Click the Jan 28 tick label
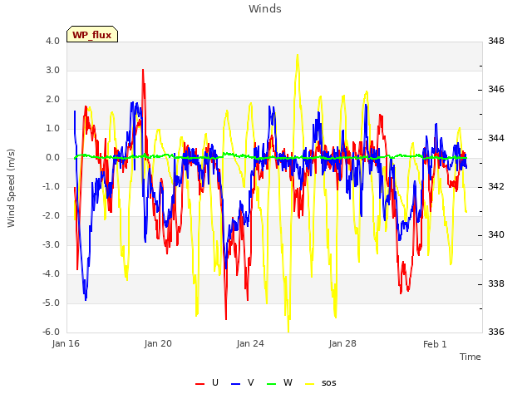The height and width of the screenshot is (399, 532). 342,343
